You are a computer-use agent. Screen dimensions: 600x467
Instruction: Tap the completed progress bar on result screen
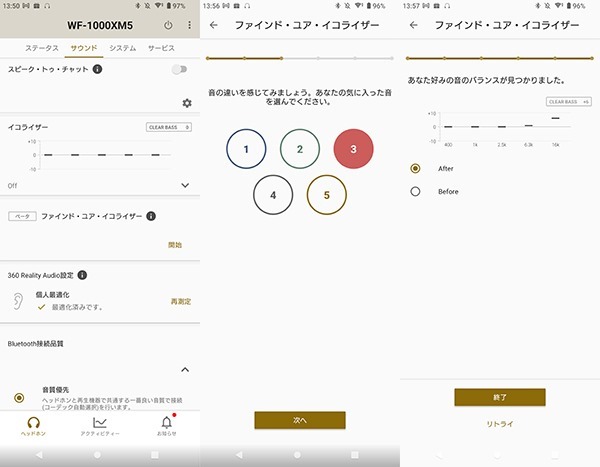tap(500, 59)
